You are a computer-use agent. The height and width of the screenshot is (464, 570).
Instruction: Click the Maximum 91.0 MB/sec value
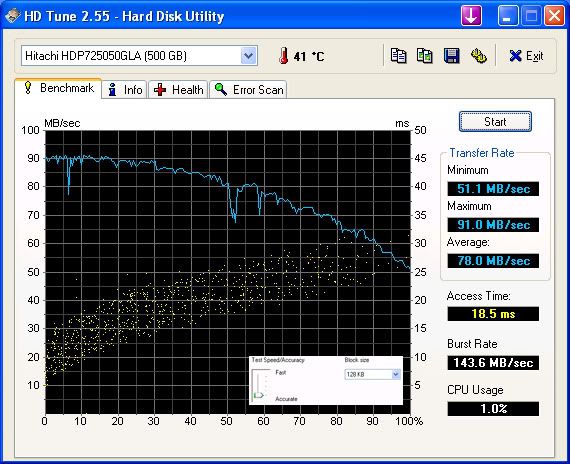click(x=493, y=225)
